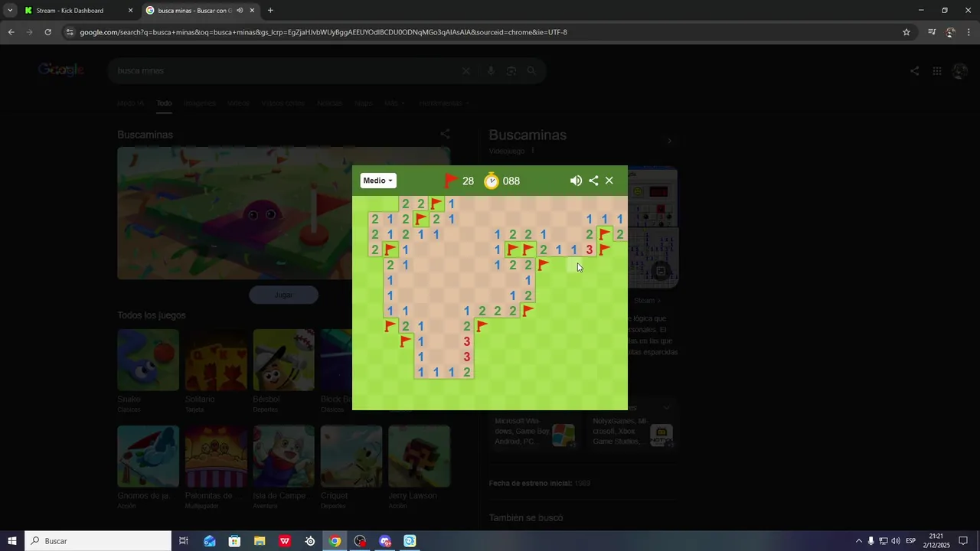The width and height of the screenshot is (980, 551).
Task: Go back in browser history
Action: 11,32
